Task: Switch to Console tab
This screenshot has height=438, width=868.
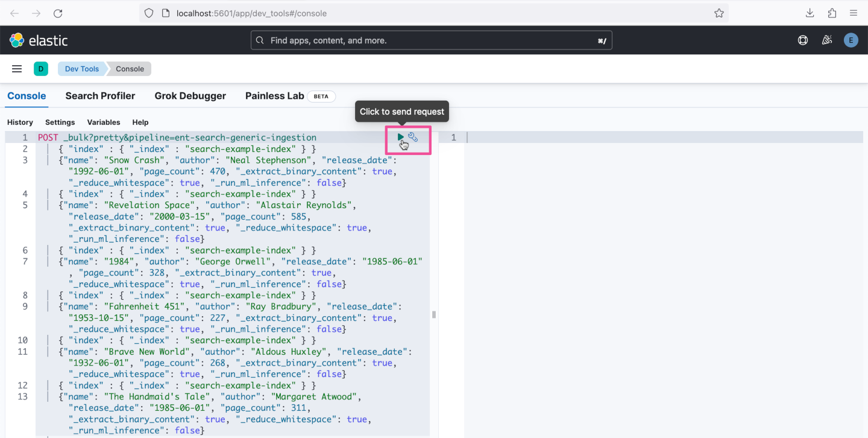Action: pos(27,96)
